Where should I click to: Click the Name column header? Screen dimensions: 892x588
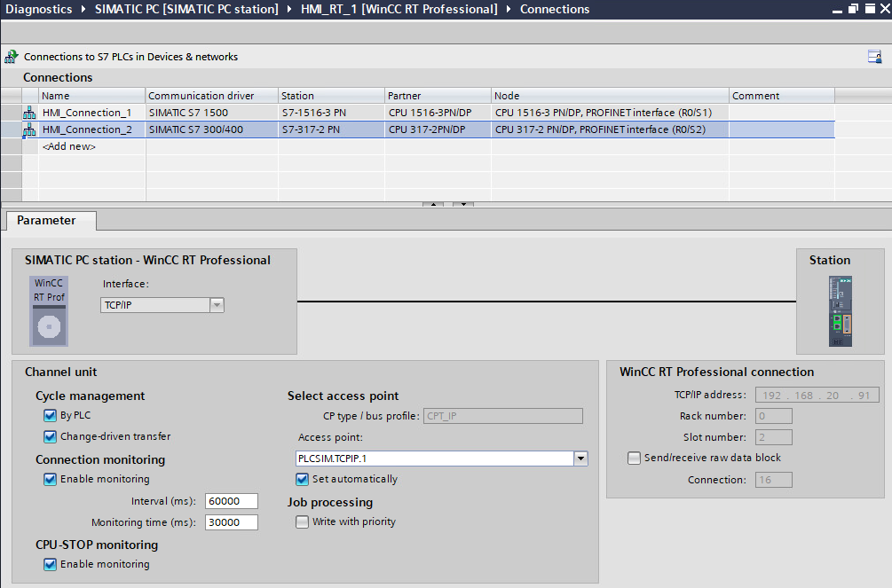click(91, 96)
